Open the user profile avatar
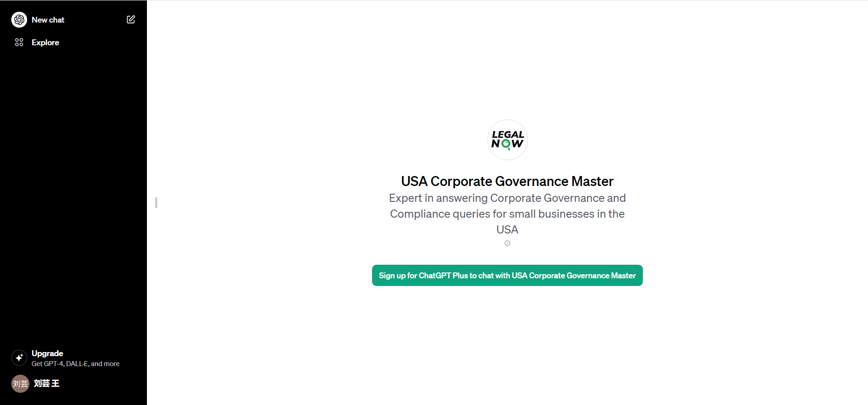The width and height of the screenshot is (868, 405). 20,384
